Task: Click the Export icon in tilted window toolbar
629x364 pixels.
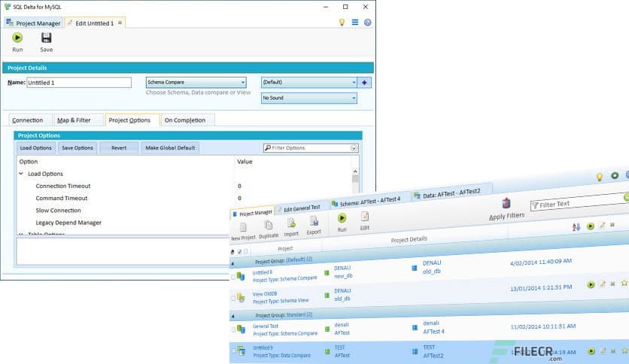Action: 314,221
